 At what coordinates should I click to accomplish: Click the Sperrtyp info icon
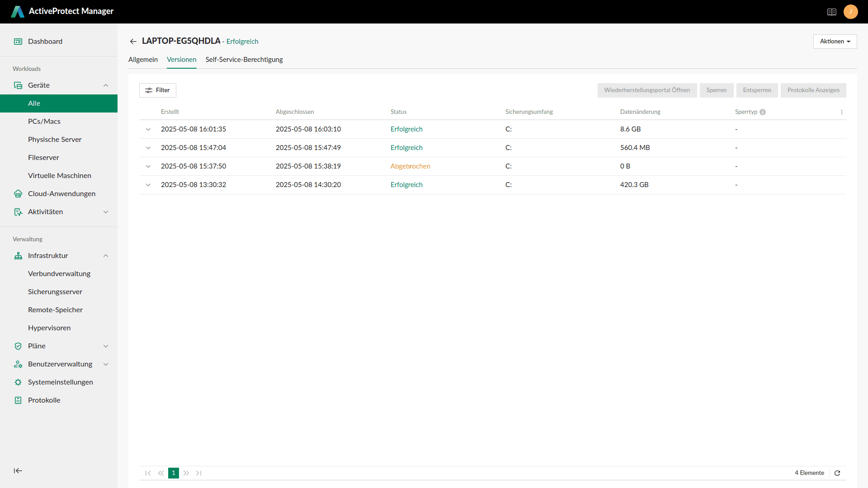pos(763,112)
